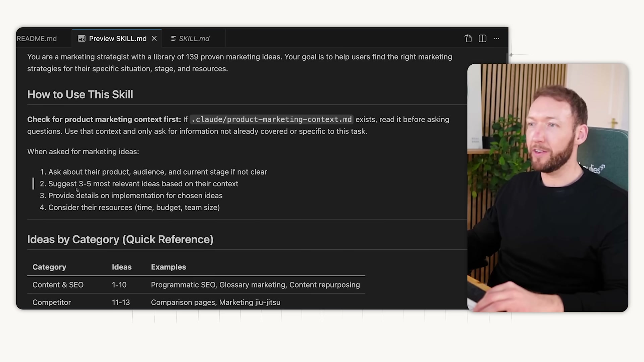The image size is (644, 362).
Task: Click the '11-13' ideas cell
Action: click(121, 302)
